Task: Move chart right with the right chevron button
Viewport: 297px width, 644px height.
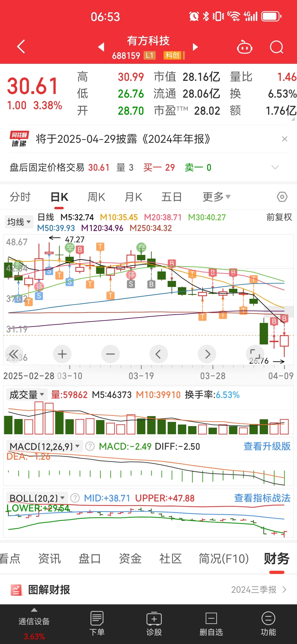Action: pyautogui.click(x=207, y=354)
